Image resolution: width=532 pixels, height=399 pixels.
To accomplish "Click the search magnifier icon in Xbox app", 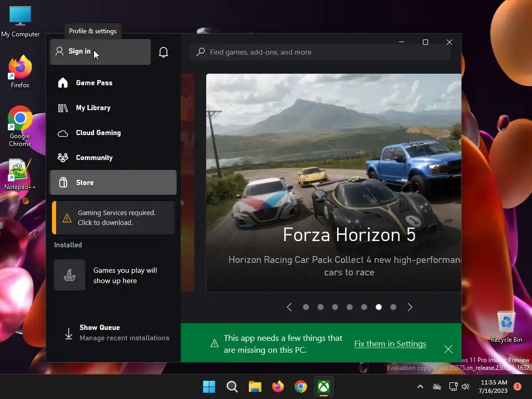I will pyautogui.click(x=201, y=52).
